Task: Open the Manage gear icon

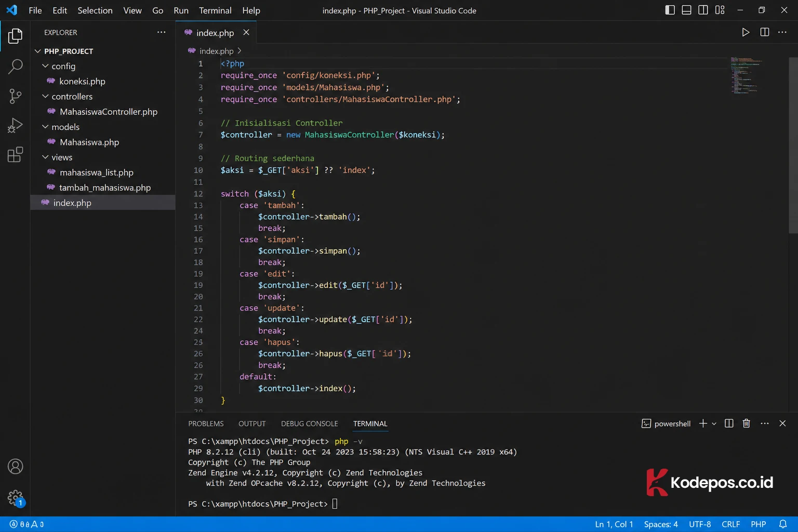Action: tap(15, 498)
